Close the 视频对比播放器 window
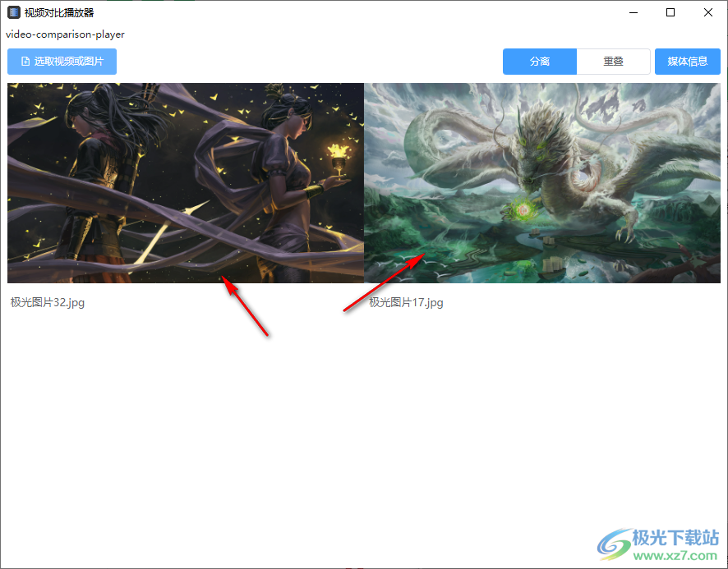The height and width of the screenshot is (569, 728). pyautogui.click(x=708, y=12)
